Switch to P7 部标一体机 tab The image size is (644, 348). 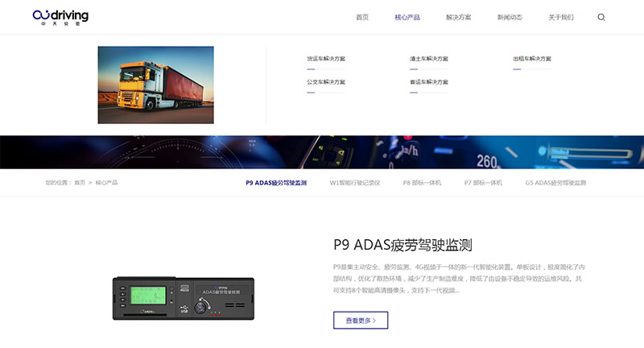pos(483,183)
